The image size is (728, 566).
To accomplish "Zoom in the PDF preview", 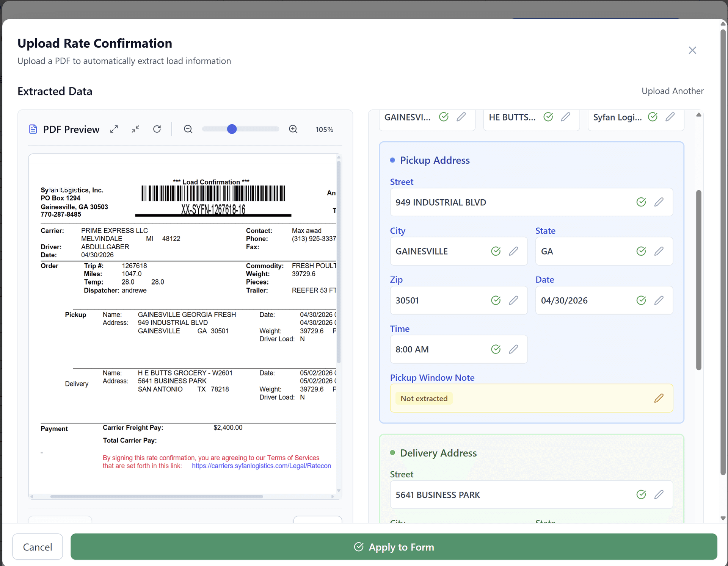I will (x=293, y=129).
